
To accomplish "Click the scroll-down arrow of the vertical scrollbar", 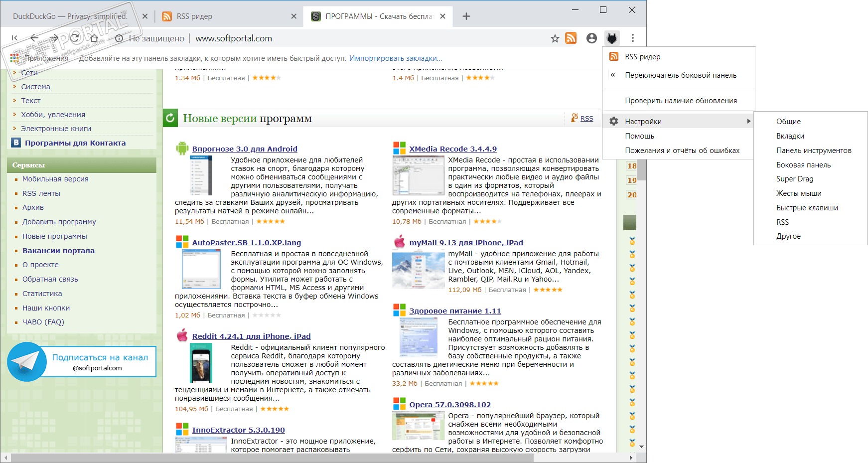I will pyautogui.click(x=642, y=447).
